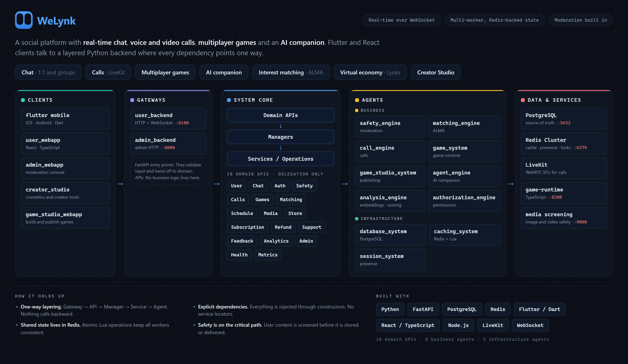Select the FastAPI built-with tag
Viewport: 628px width, 364px height.
[423, 309]
